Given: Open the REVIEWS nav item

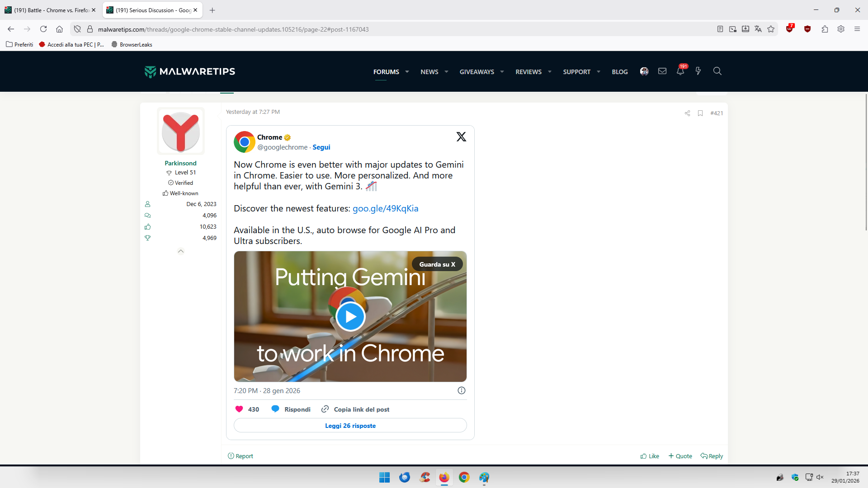Looking at the screenshot, I should [528, 72].
